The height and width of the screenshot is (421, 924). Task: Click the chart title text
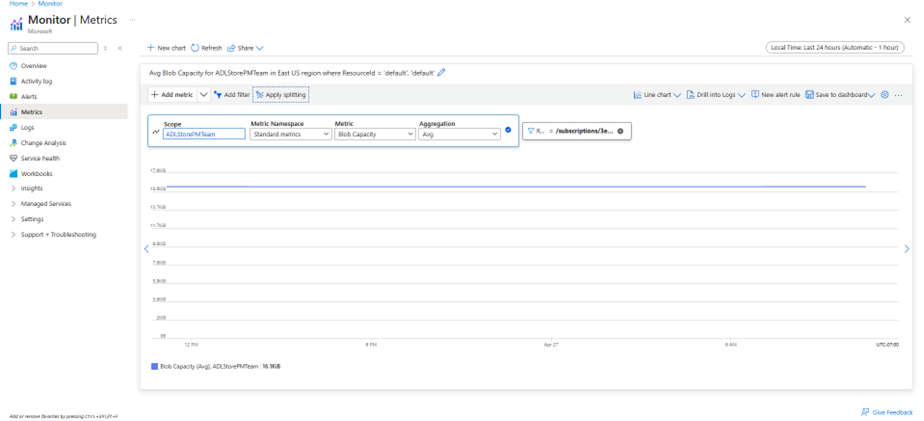(292, 73)
